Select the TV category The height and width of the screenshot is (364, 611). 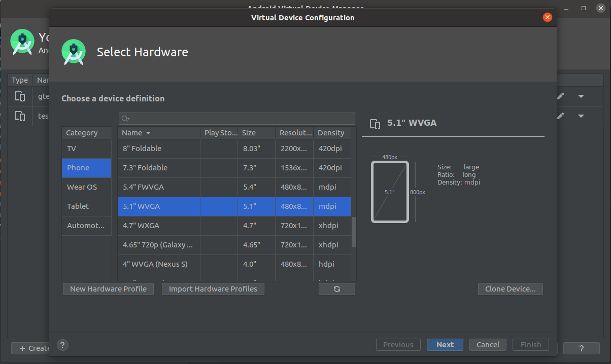[x=86, y=149]
